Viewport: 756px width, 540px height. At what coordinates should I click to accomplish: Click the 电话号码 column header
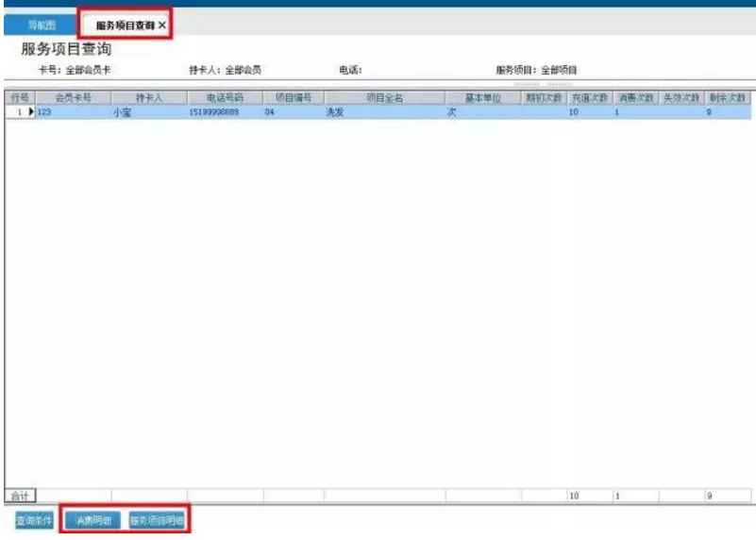(226, 98)
